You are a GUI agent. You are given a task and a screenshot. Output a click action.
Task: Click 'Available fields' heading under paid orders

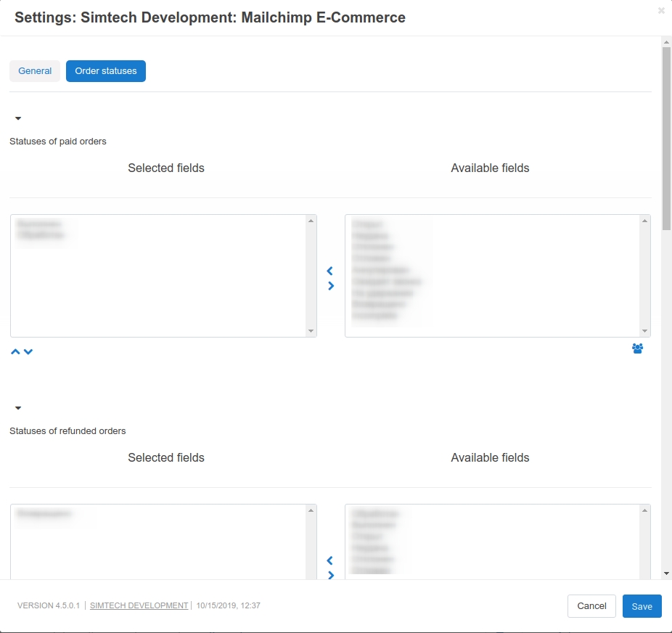click(x=490, y=168)
